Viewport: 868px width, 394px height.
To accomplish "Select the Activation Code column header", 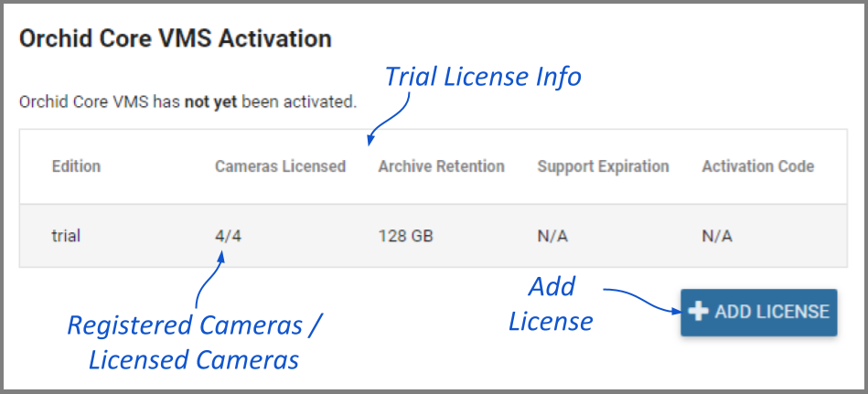I will pos(757,166).
